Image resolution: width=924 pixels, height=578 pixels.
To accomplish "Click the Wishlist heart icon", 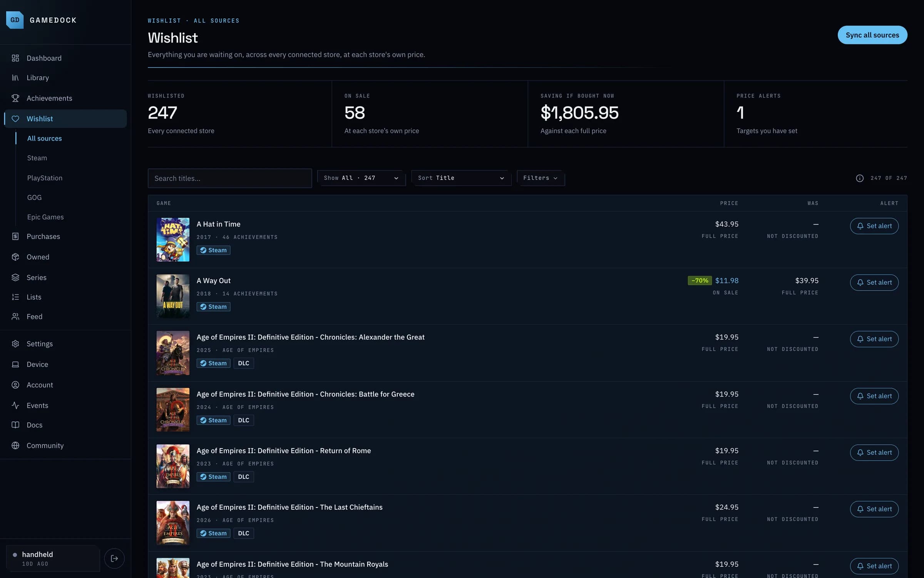I will click(15, 119).
